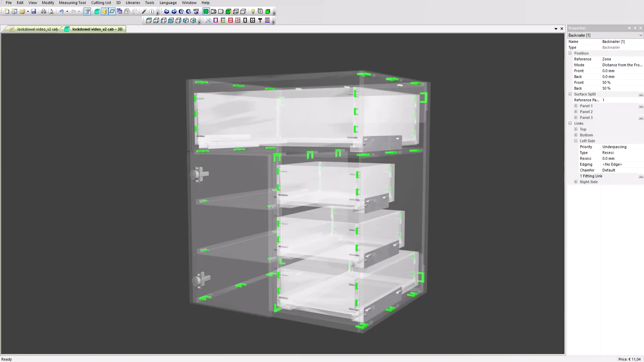Open the Backnailer [1] dropdown
Image resolution: width=644 pixels, height=362 pixels.
641,35
